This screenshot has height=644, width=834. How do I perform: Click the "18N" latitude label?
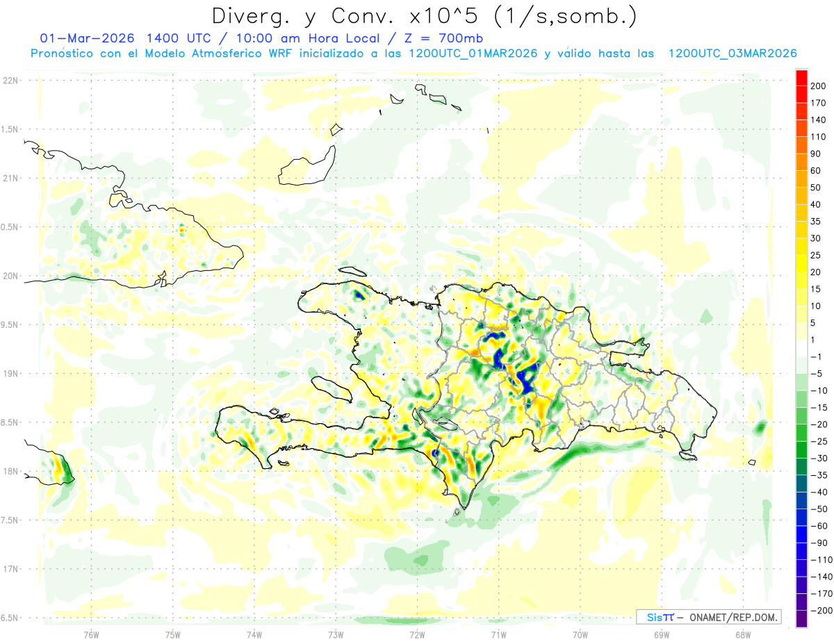coord(10,472)
